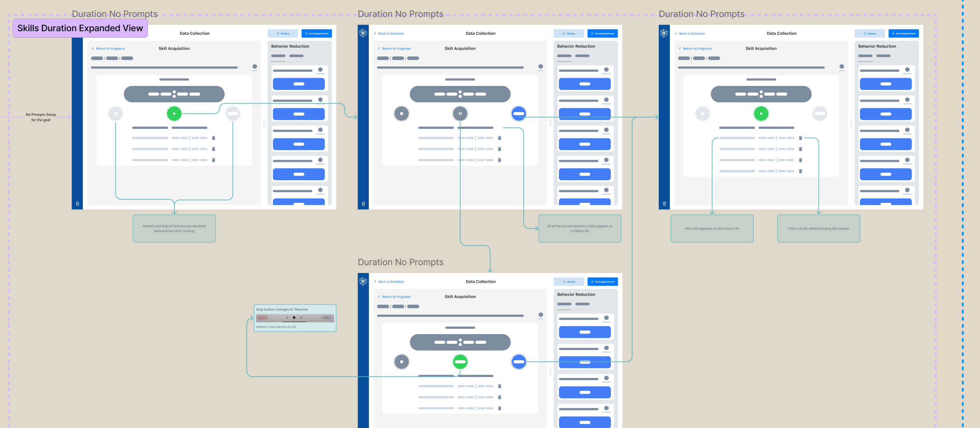Select second Behavior Reduction tab in top-left frame

click(296, 56)
